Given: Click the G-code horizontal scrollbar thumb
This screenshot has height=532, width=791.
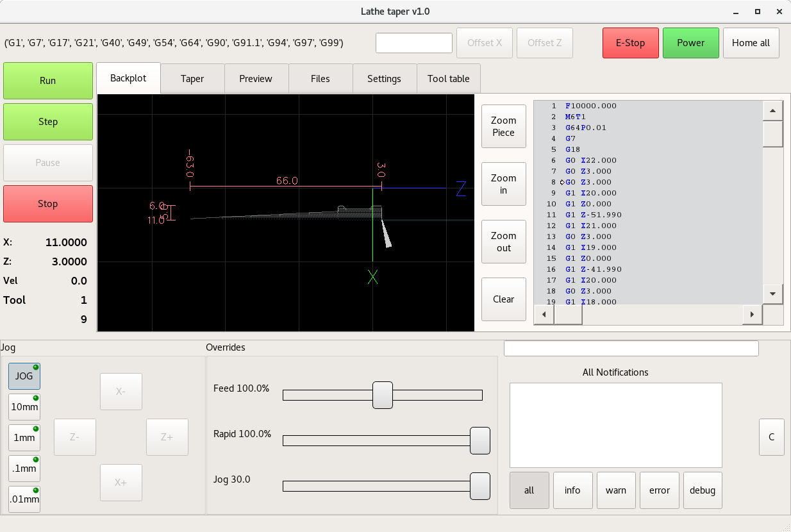Looking at the screenshot, I should point(568,315).
